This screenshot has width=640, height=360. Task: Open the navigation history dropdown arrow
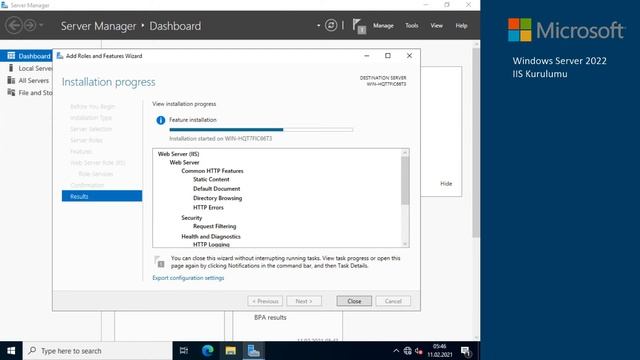(41, 26)
